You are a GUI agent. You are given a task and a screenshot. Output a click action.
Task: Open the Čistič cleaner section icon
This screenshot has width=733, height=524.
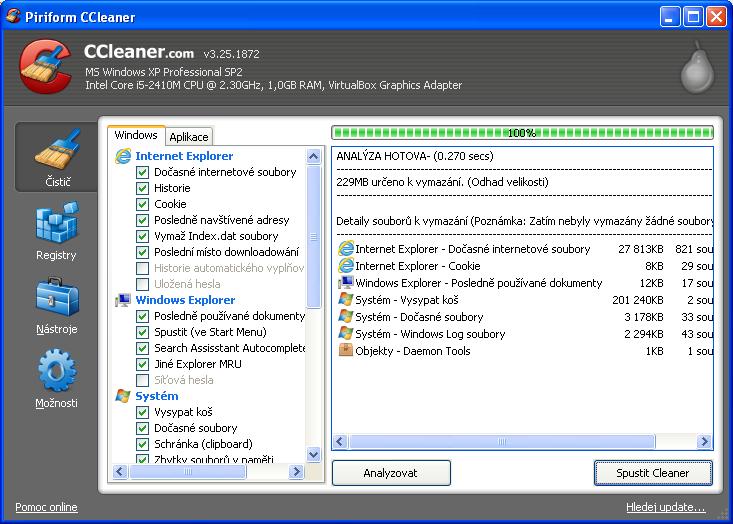[56, 152]
